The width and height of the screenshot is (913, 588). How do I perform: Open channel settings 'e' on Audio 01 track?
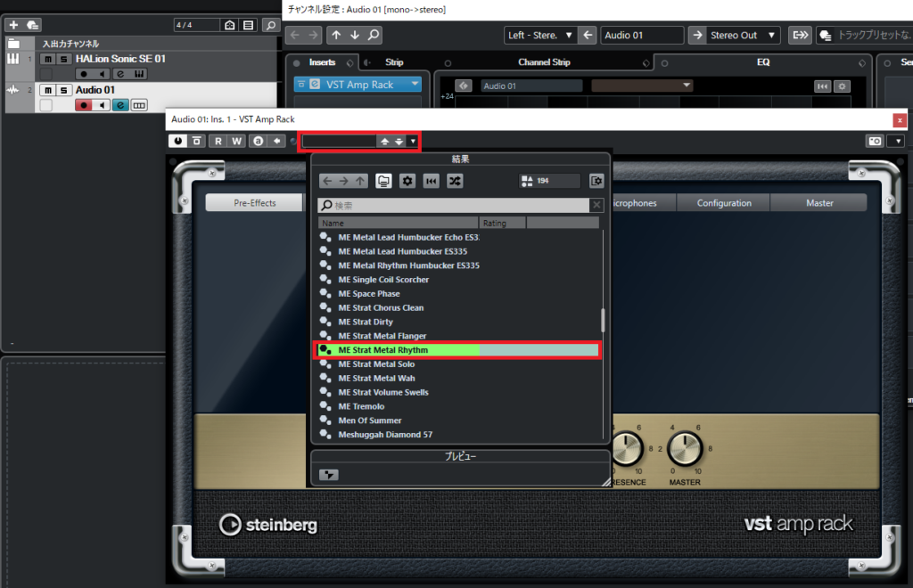pyautogui.click(x=120, y=105)
